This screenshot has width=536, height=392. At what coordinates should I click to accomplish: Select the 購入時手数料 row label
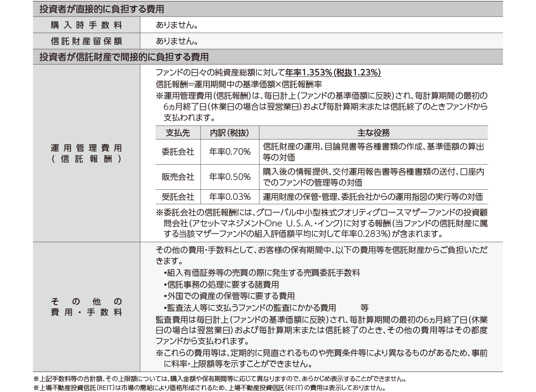click(x=86, y=25)
